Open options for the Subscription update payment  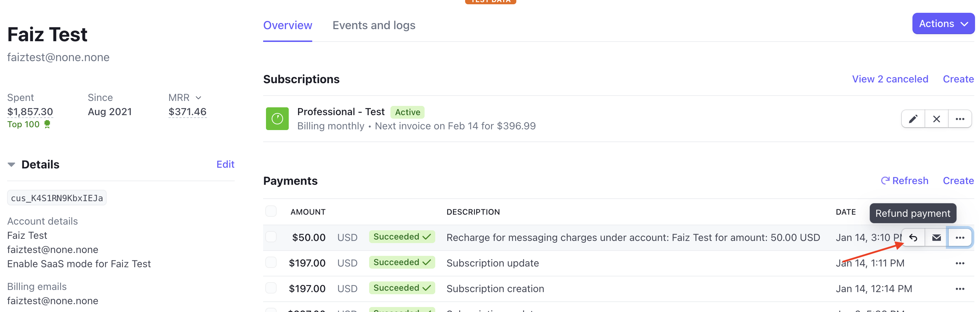click(959, 263)
